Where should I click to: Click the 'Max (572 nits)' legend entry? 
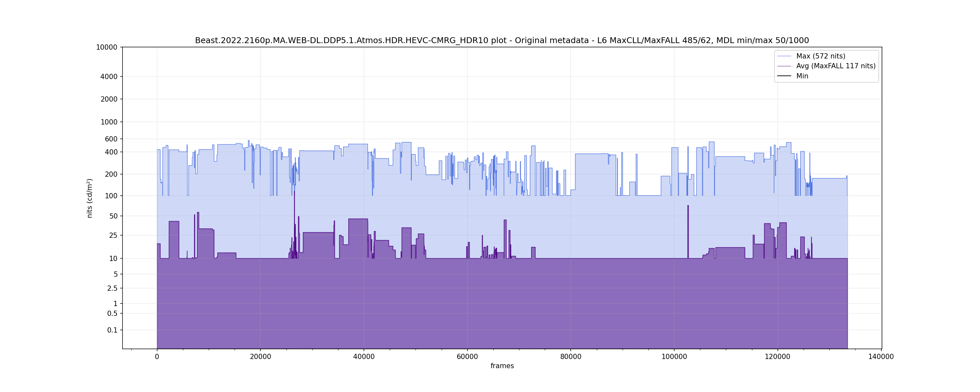tap(821, 56)
